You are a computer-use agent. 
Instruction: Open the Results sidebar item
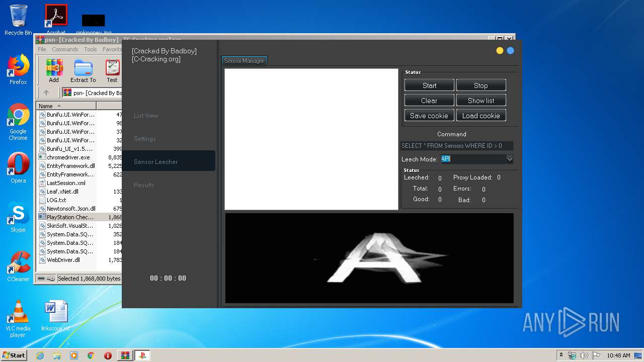tap(144, 185)
